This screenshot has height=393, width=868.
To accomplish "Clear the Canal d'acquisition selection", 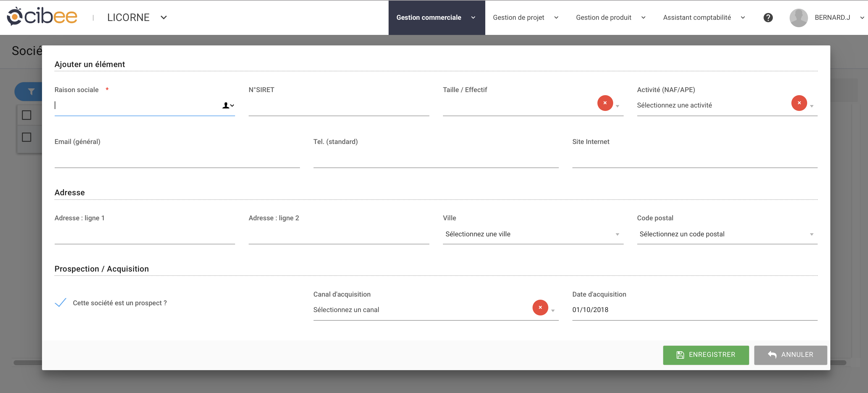I will pos(540,307).
